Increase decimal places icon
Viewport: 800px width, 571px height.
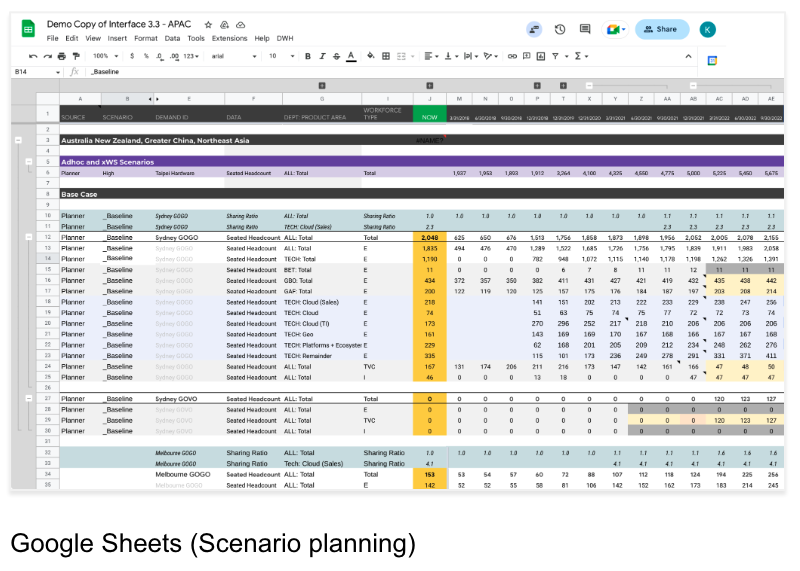click(x=174, y=56)
